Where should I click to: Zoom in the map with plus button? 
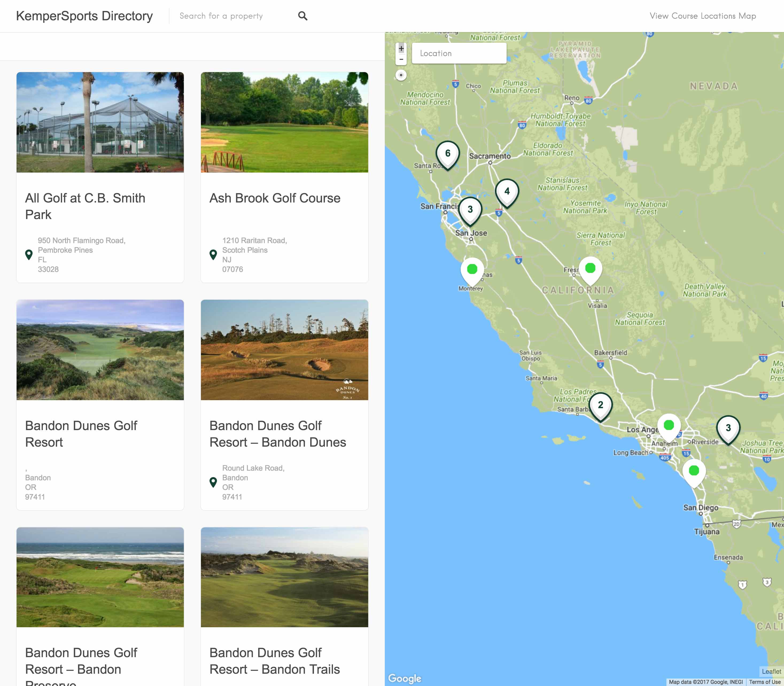click(x=401, y=49)
